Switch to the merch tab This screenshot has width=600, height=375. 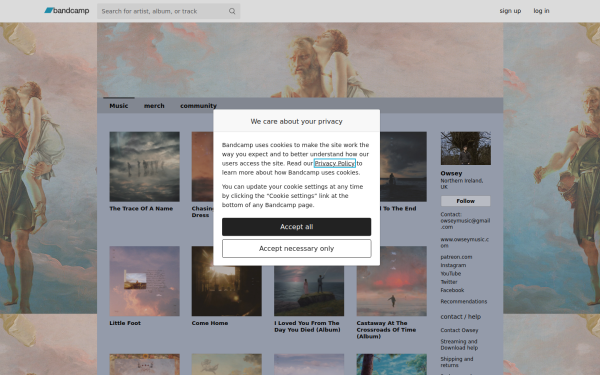(x=154, y=106)
